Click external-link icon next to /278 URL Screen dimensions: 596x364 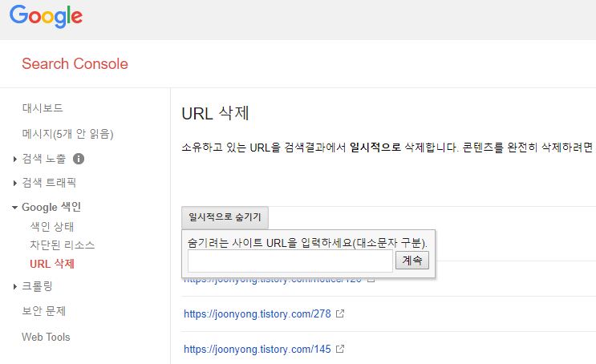coord(340,313)
